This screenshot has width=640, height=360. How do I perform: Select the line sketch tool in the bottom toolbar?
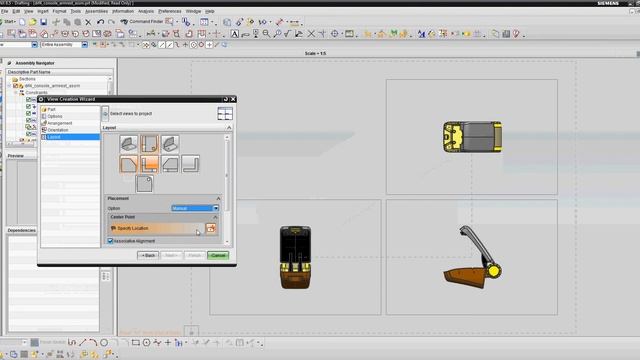pos(83,342)
